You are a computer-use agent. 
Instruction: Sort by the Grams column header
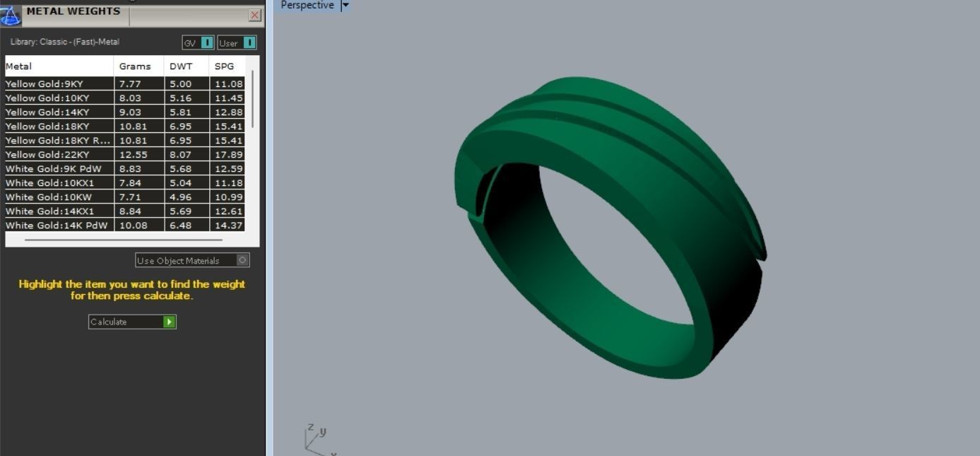pyautogui.click(x=139, y=66)
